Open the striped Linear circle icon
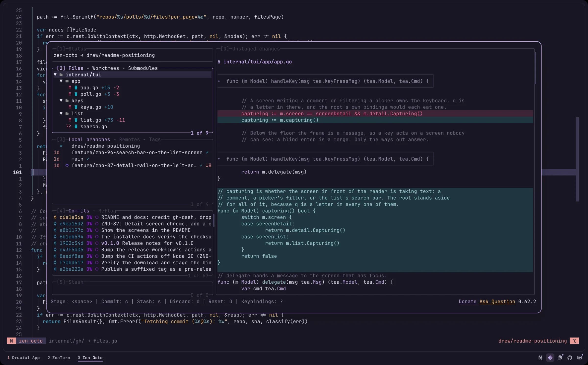588x365 pixels. [560, 358]
